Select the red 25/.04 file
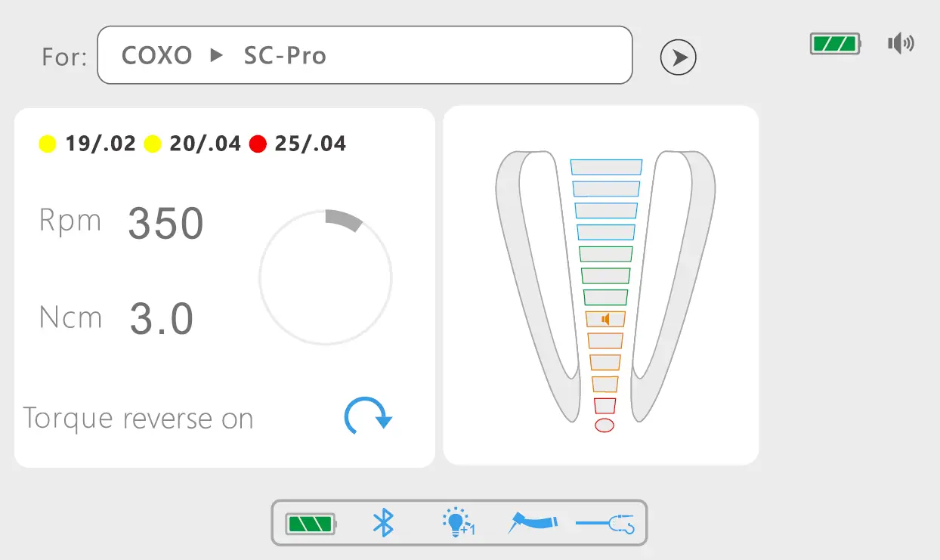The height and width of the screenshot is (560, 940). click(x=298, y=144)
